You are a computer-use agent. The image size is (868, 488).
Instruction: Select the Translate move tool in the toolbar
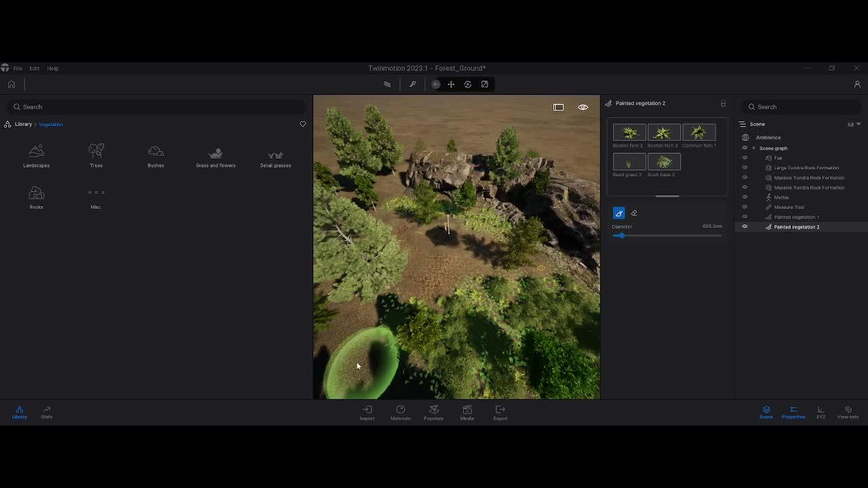coord(451,85)
